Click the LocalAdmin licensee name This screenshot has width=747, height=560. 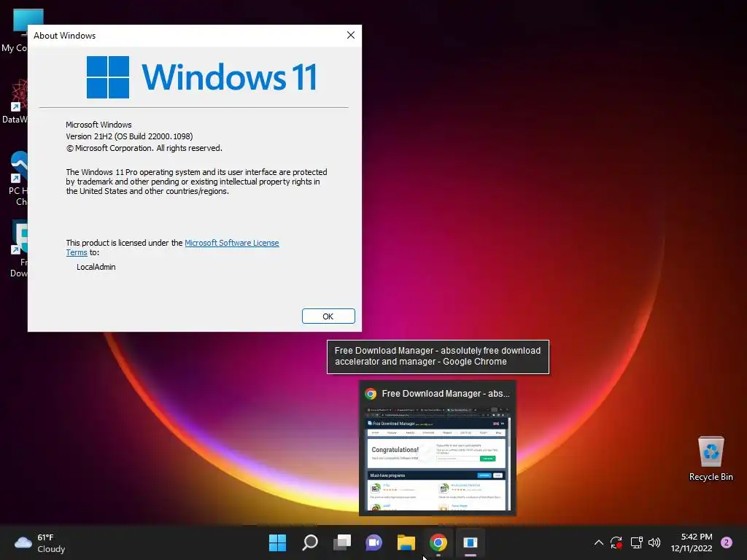tap(96, 267)
